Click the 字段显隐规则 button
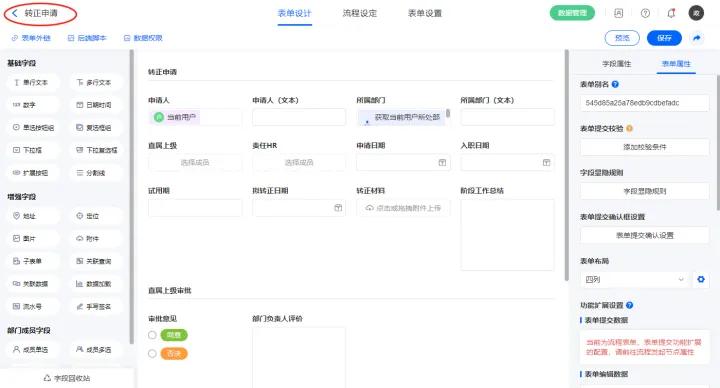The image size is (720, 388). tap(645, 191)
